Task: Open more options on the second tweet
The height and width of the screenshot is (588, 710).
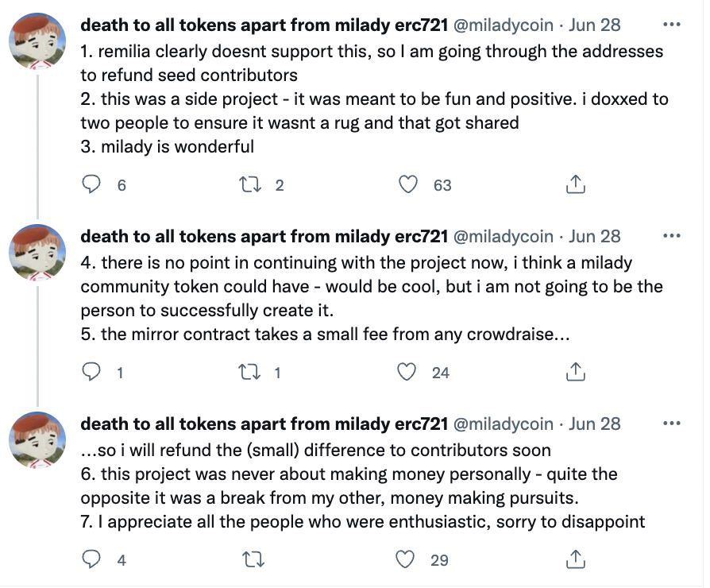Action: click(x=672, y=236)
